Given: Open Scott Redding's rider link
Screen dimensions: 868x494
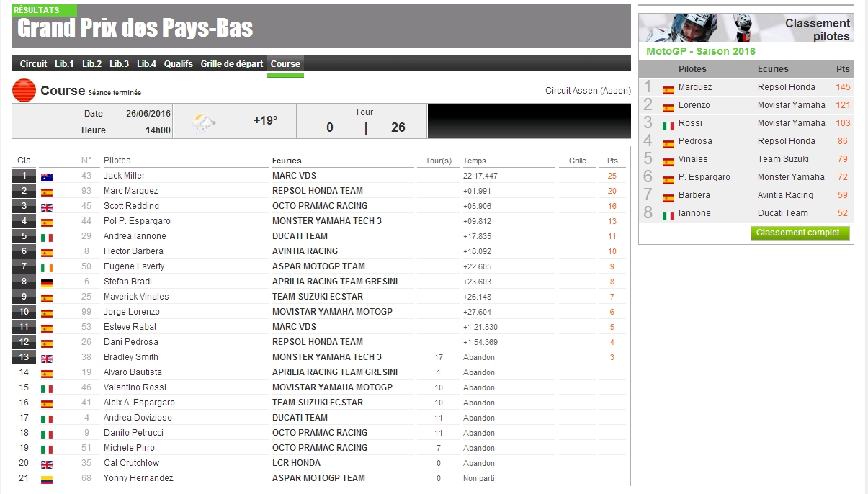Looking at the screenshot, I should [x=132, y=206].
